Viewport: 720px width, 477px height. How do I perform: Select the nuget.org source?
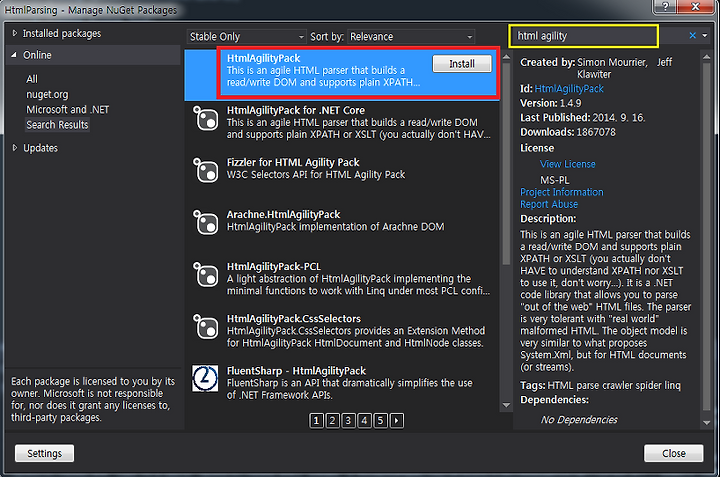[47, 94]
